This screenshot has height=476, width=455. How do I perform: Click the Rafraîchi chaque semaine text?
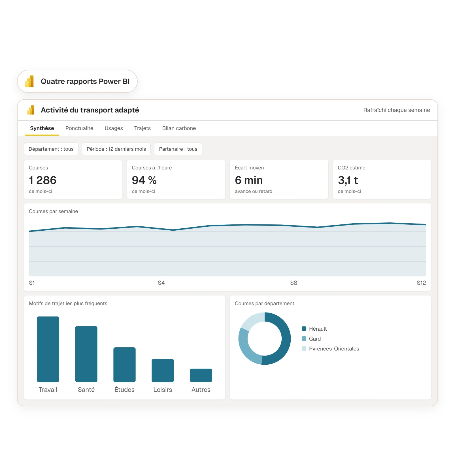(x=397, y=110)
